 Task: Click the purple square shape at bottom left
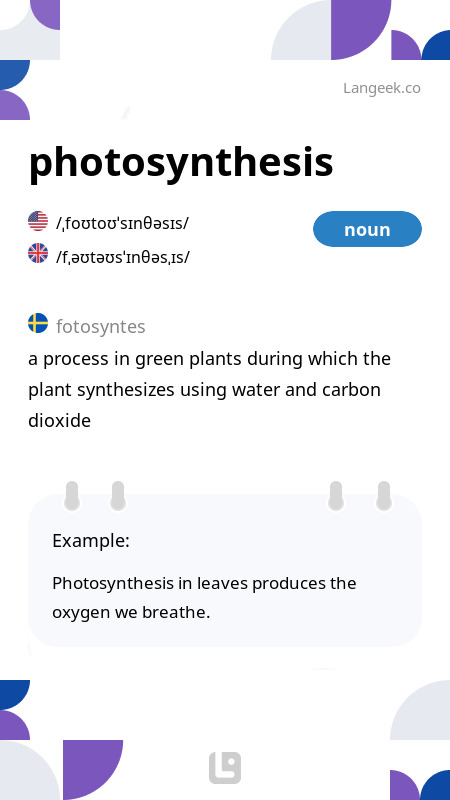(93, 770)
